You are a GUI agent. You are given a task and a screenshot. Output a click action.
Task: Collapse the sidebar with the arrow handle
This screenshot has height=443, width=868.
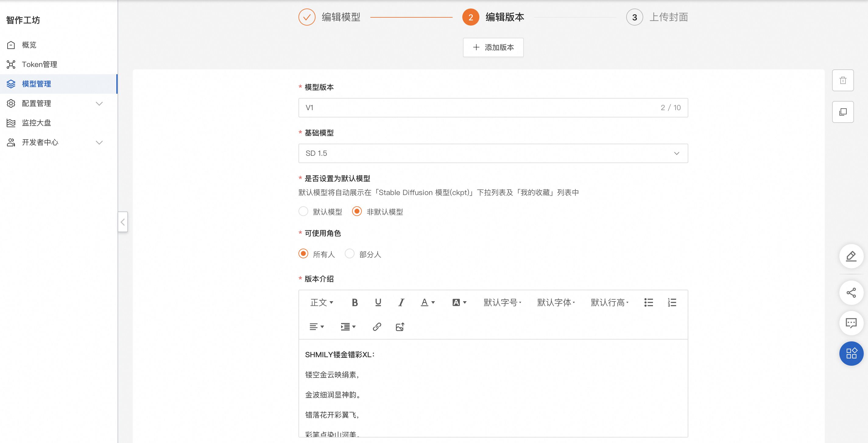coord(123,221)
